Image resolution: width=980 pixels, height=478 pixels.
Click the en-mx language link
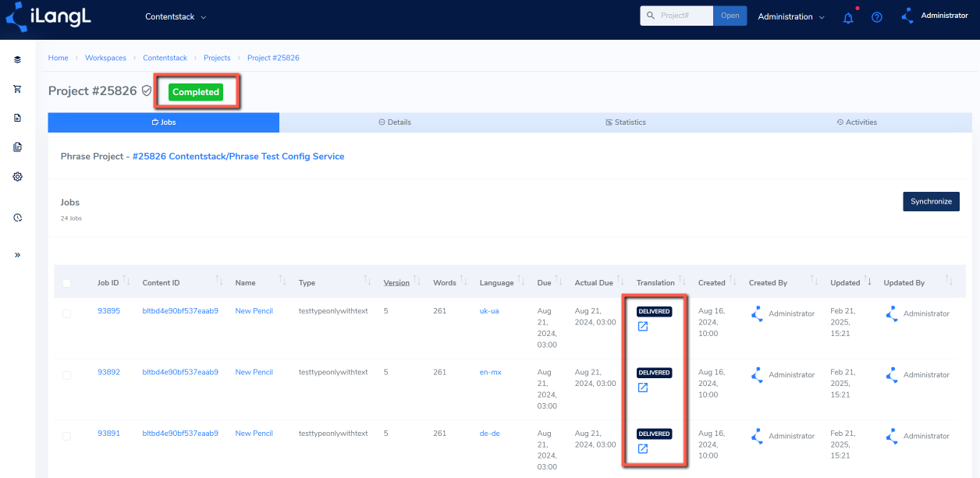click(490, 372)
